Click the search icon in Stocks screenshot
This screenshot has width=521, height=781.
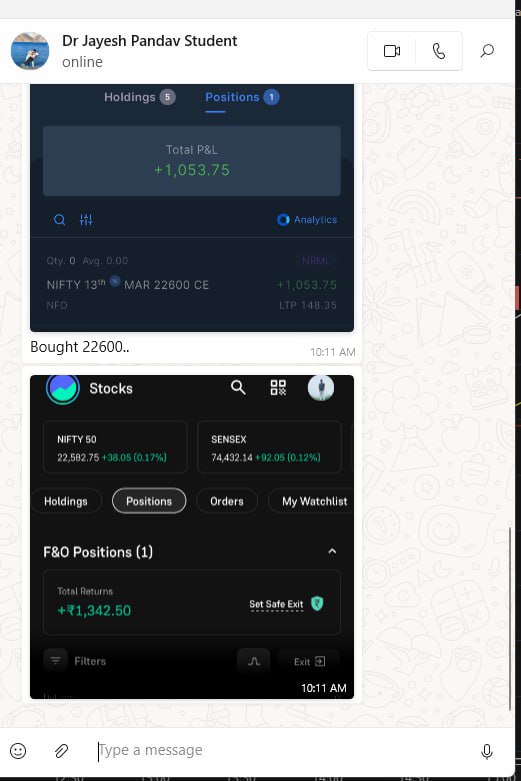pos(238,387)
